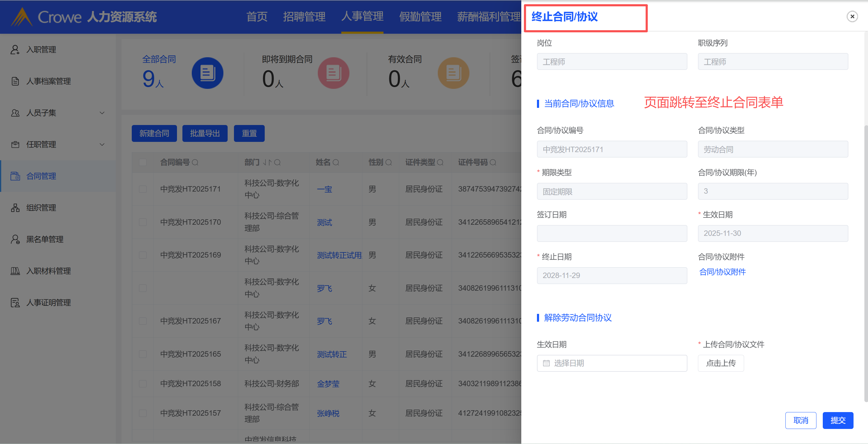Expand the 人员子集 sidebar menu

click(x=102, y=113)
